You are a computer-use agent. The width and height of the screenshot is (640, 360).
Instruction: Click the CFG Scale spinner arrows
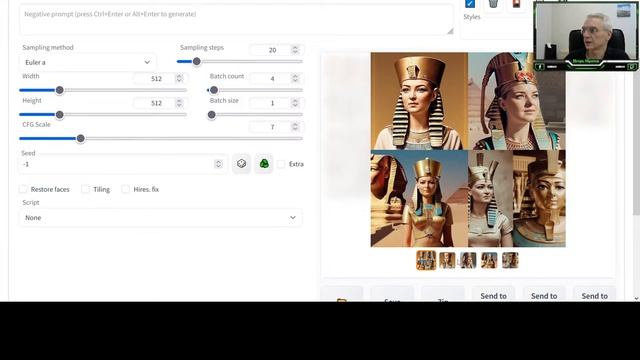click(x=295, y=127)
